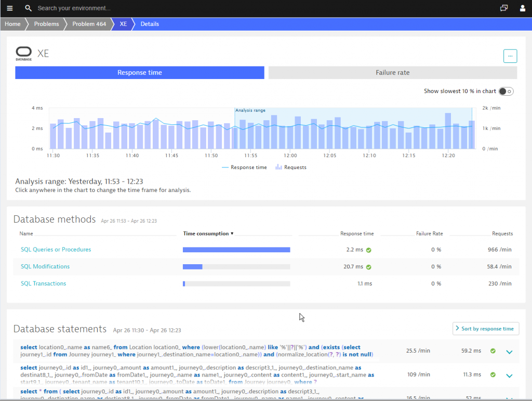Click Response time legend line icon
532x401 pixels.
[225, 167]
